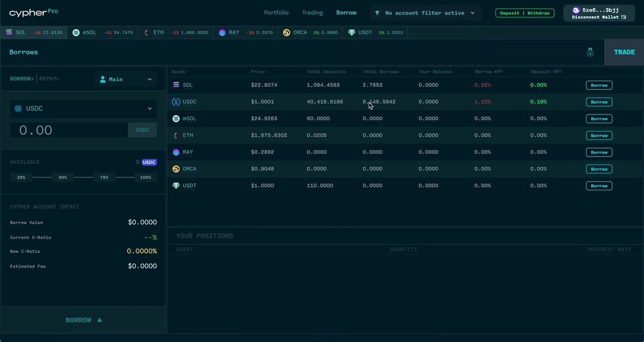The height and width of the screenshot is (342, 644).
Task: Switch to REPAY mode toggle
Action: (x=49, y=79)
